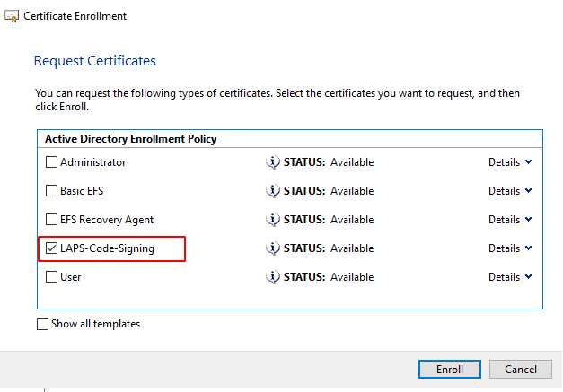
Task: Click the info icon for EFS Recovery Agent
Action: pos(273,220)
